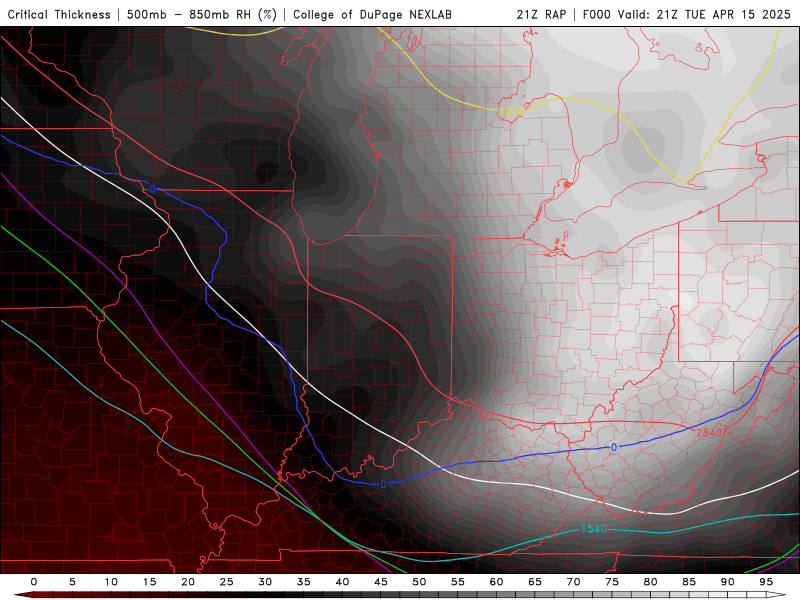Image resolution: width=800 pixels, height=600 pixels.
Task: Select the colorbar "70" tick label
Action: pos(573,582)
